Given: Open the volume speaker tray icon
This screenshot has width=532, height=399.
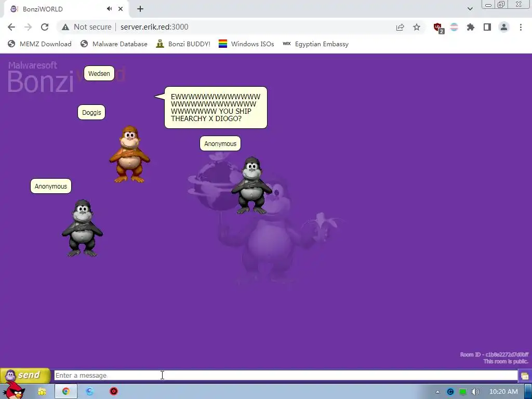Looking at the screenshot, I should pyautogui.click(x=475, y=392).
